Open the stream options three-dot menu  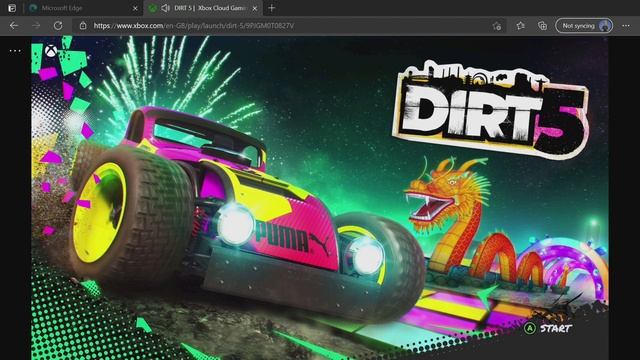15,51
